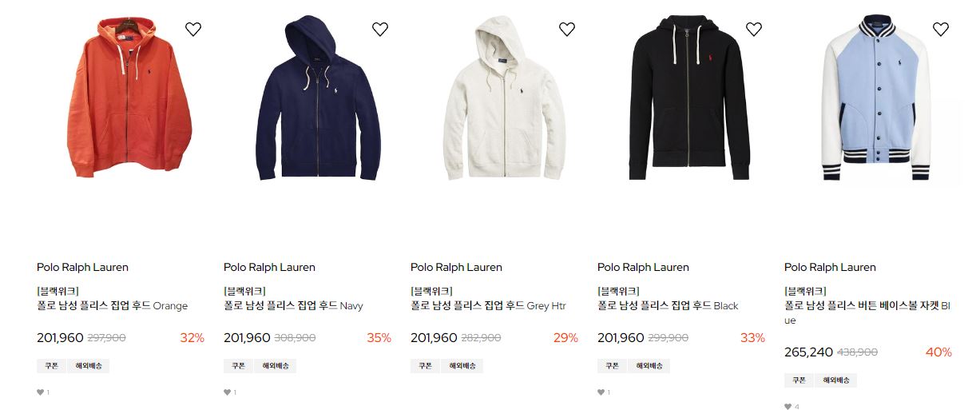This screenshot has width=980, height=410.
Task: Click 쿠폰 tag under baseball jacket
Action: (x=799, y=380)
